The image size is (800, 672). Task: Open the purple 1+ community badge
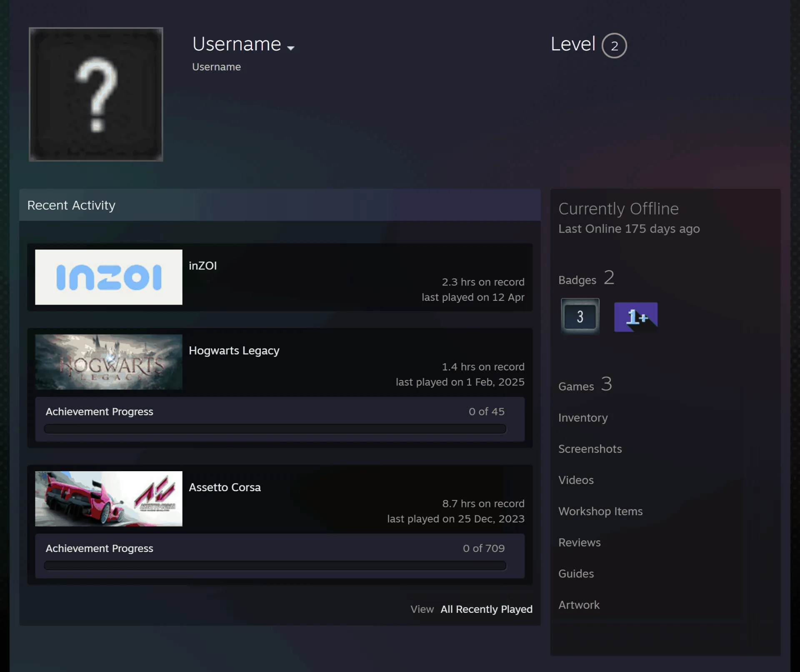click(x=636, y=317)
